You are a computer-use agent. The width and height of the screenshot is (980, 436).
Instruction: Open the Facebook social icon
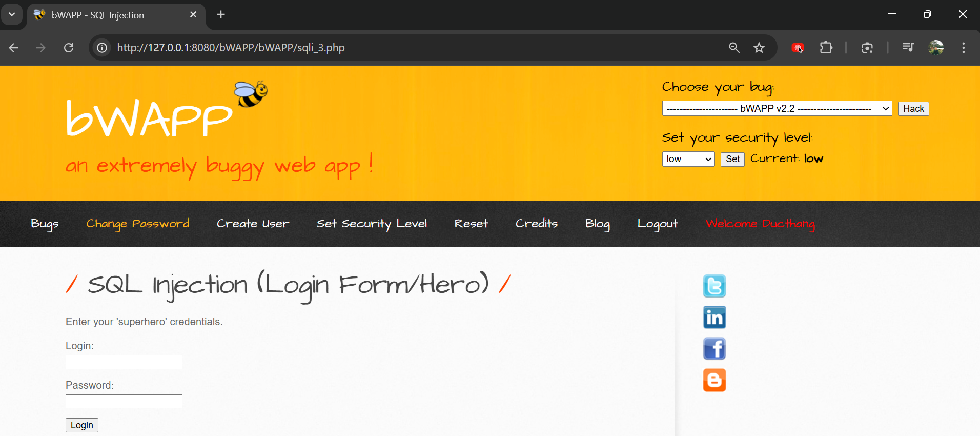714,349
